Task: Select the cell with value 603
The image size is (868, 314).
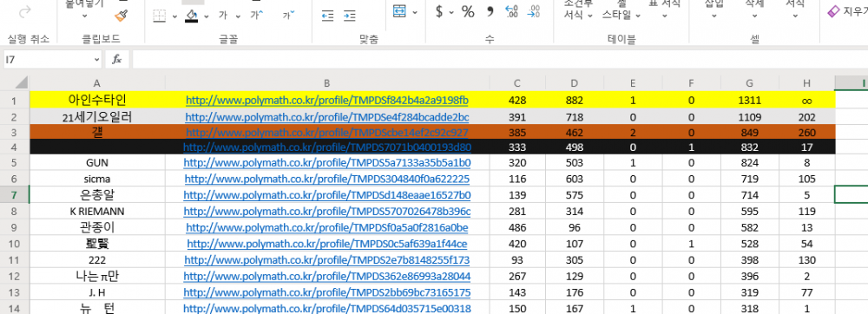Action: pos(575,179)
